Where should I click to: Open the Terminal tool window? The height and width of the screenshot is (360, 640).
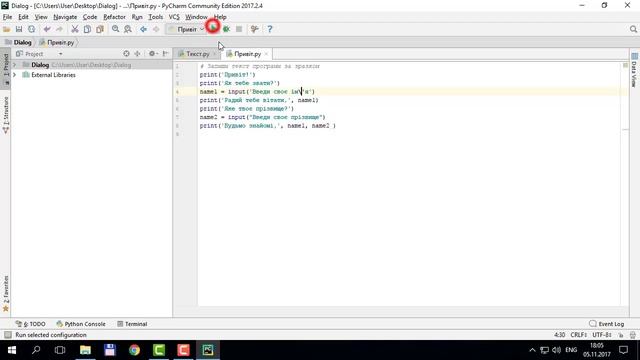(132, 324)
